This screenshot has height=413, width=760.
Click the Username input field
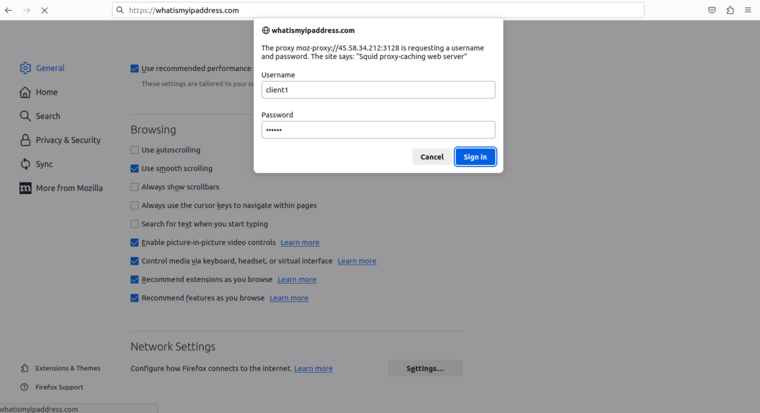[378, 90]
